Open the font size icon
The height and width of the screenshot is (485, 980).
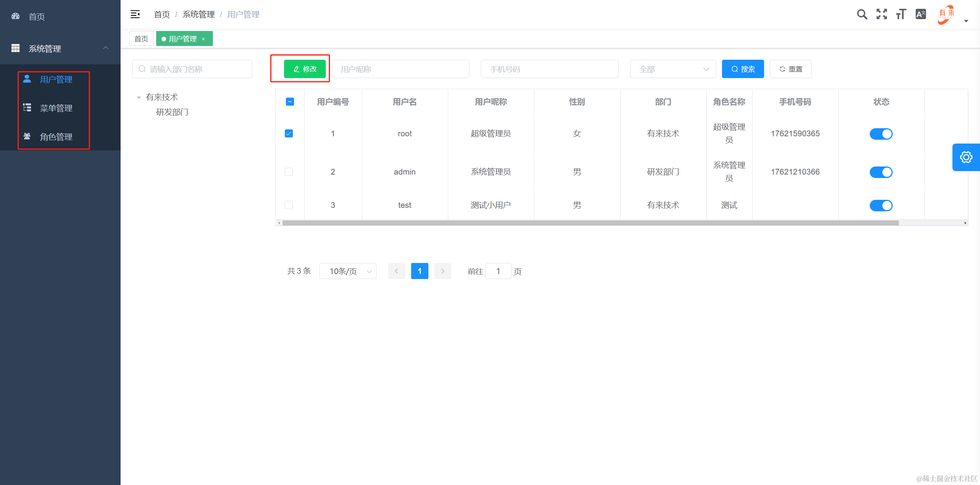(901, 15)
